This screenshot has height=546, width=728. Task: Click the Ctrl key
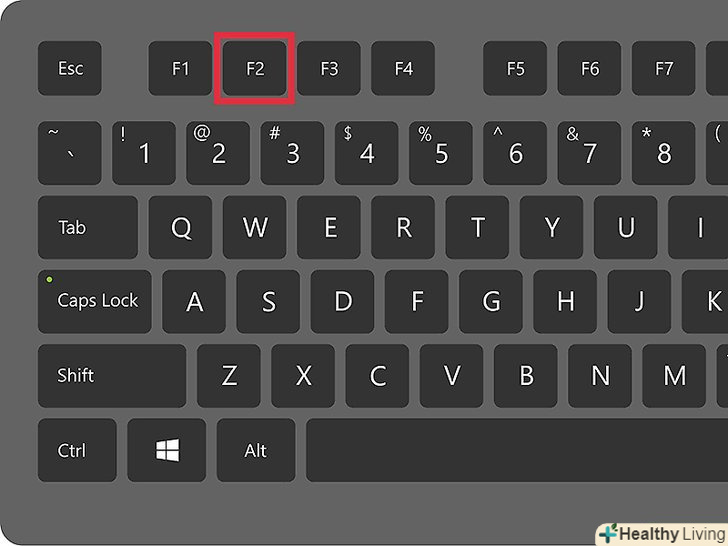coord(77,450)
